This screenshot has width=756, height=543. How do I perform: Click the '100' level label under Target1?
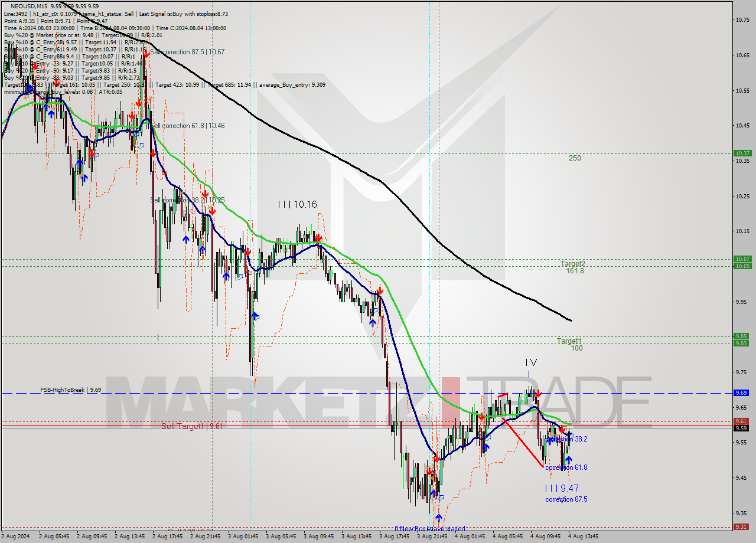point(577,348)
